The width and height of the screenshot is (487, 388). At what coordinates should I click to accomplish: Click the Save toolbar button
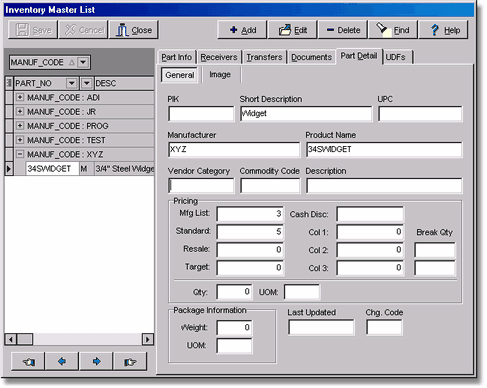(33, 30)
